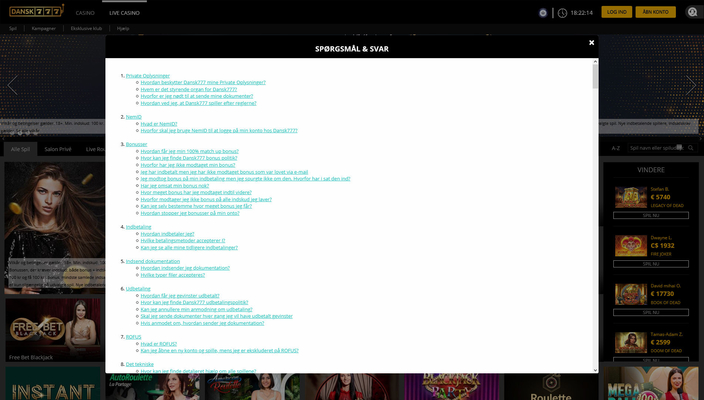This screenshot has height=400, width=704.
Task: Open the Instant game tile at bottom left
Action: point(53,384)
